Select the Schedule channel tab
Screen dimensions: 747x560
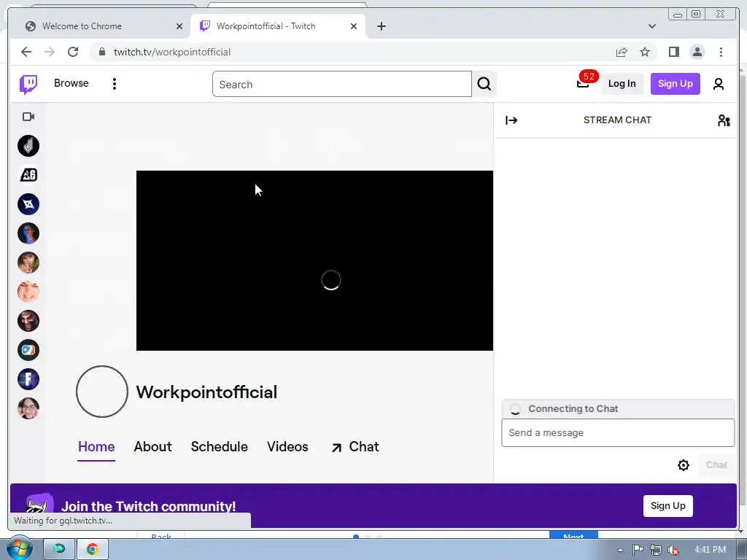coord(219,447)
